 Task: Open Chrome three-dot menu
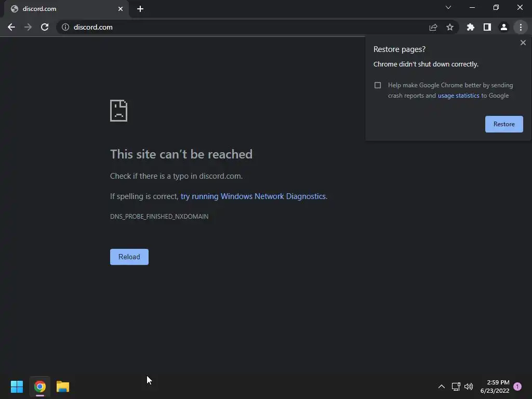click(521, 27)
